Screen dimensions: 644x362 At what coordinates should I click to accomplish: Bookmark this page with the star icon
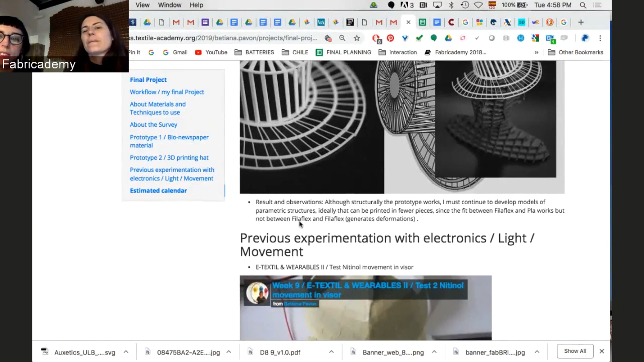pos(357,38)
